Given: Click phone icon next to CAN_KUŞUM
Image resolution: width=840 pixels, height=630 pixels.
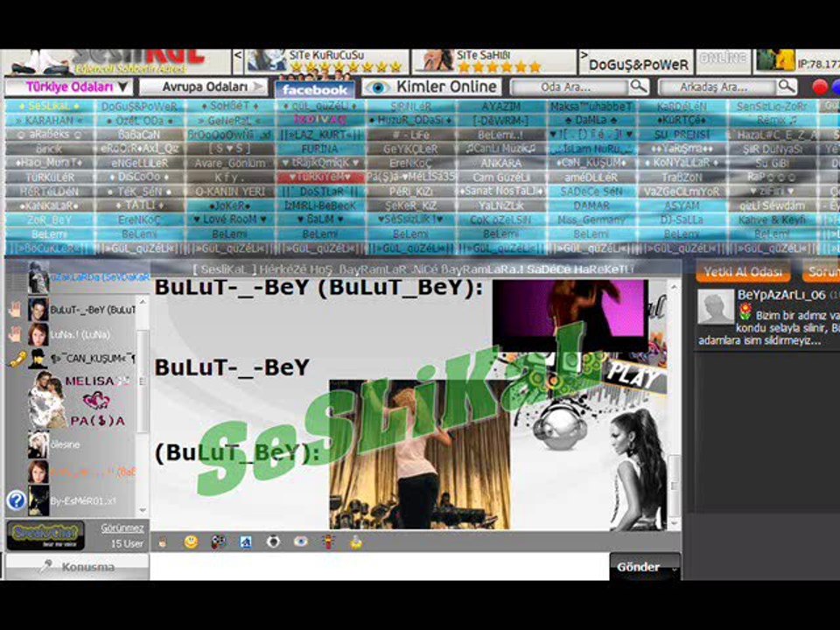Looking at the screenshot, I should coord(17,359).
